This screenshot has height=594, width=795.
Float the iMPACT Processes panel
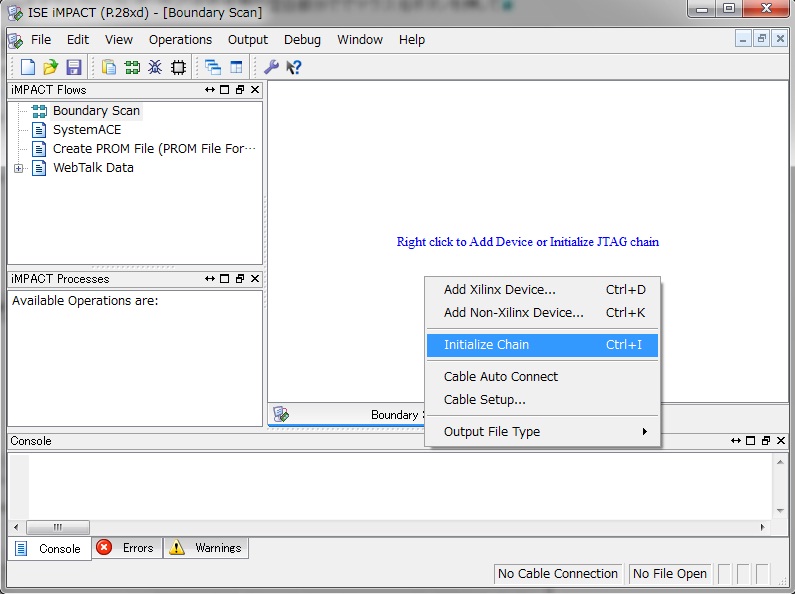[240, 279]
